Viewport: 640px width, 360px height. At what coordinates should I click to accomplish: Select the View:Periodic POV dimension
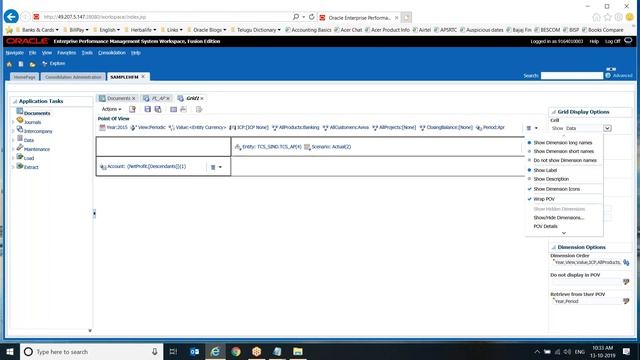click(x=148, y=127)
